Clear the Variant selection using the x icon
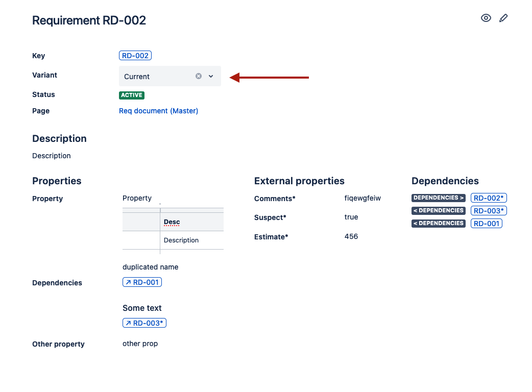The width and height of the screenshot is (532, 392). click(x=198, y=76)
